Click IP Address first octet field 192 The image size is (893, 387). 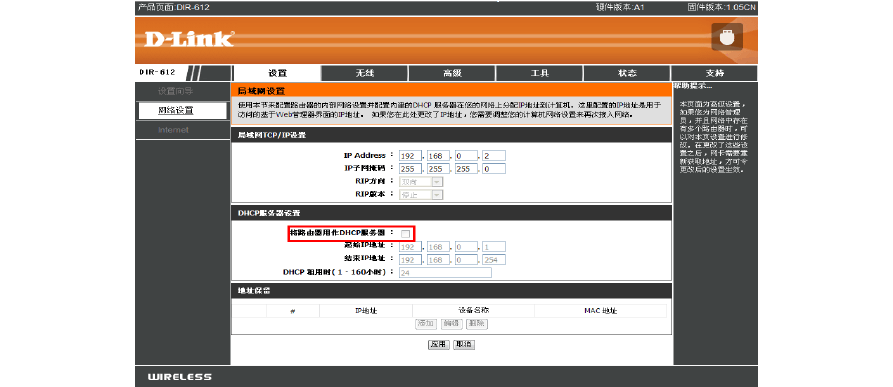coord(410,155)
